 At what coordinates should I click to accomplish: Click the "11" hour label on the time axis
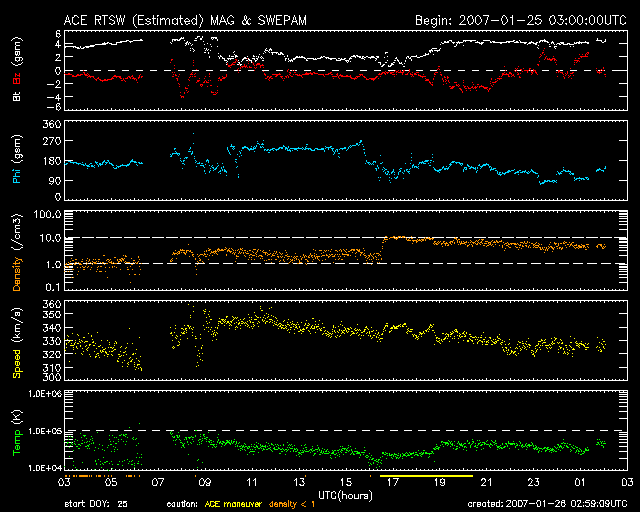tap(252, 482)
